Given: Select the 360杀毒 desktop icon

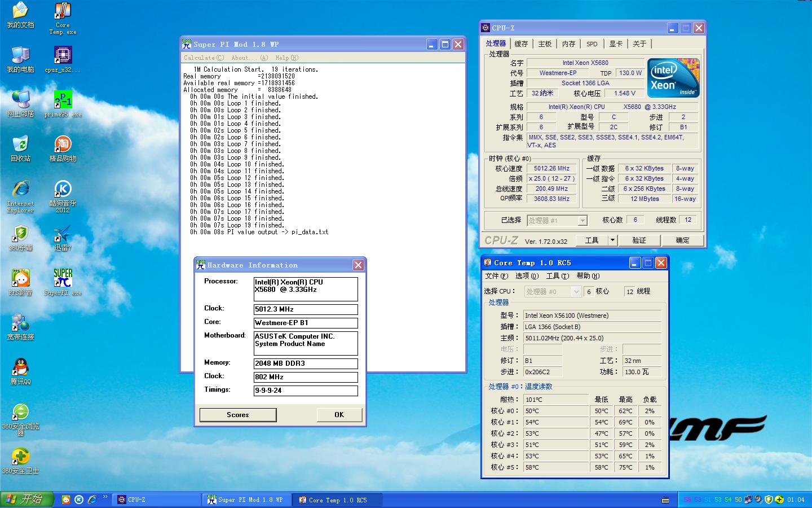Looking at the screenshot, I should click(x=20, y=238).
